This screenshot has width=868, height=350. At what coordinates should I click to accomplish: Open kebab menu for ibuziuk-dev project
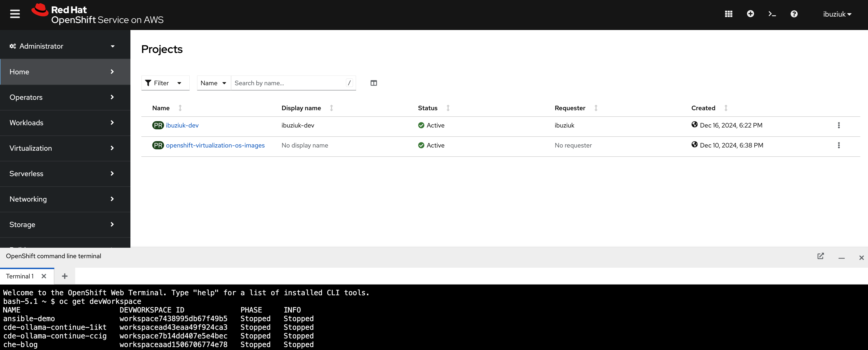pos(839,125)
